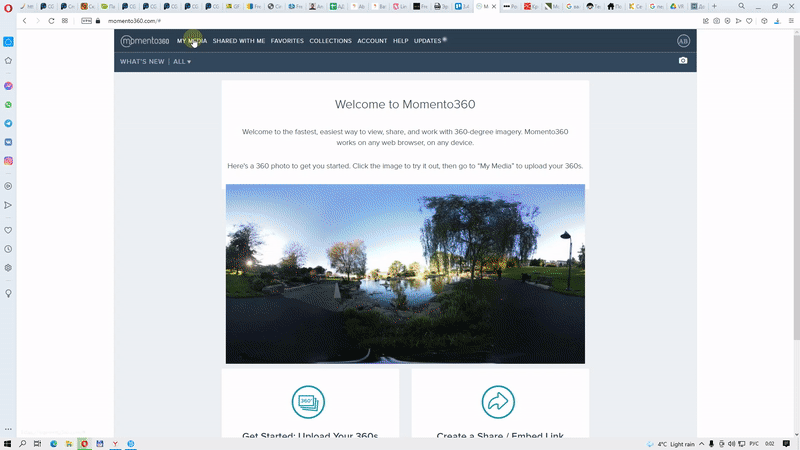Open a new browser tab with plus

click(714, 6)
